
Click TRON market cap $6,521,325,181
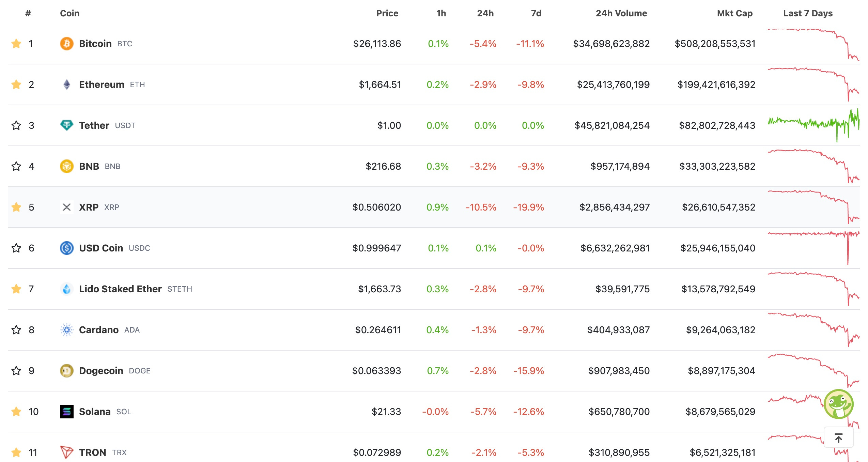click(x=723, y=452)
